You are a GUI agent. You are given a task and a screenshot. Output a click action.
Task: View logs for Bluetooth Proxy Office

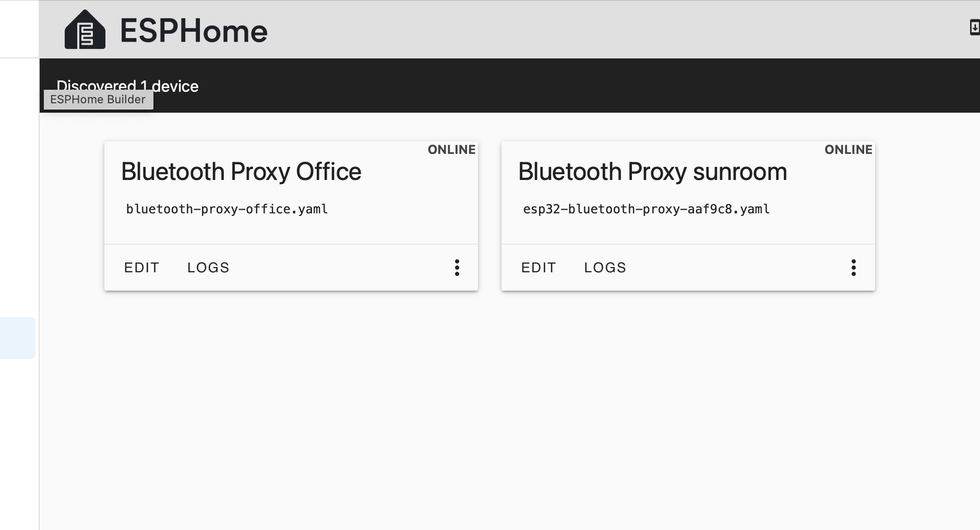point(208,268)
